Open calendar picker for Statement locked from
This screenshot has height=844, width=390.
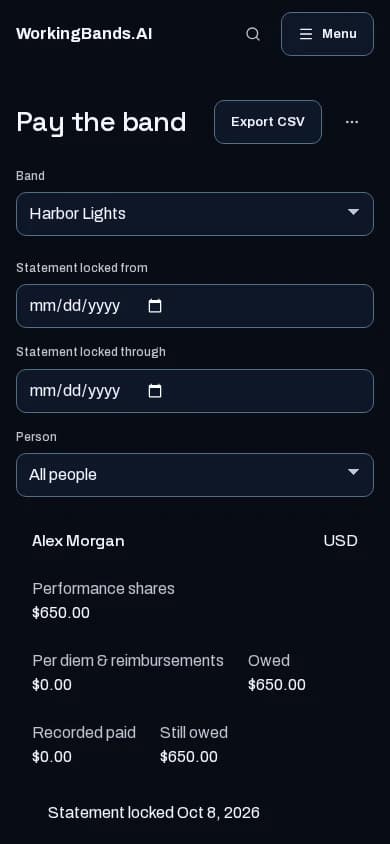click(155, 306)
